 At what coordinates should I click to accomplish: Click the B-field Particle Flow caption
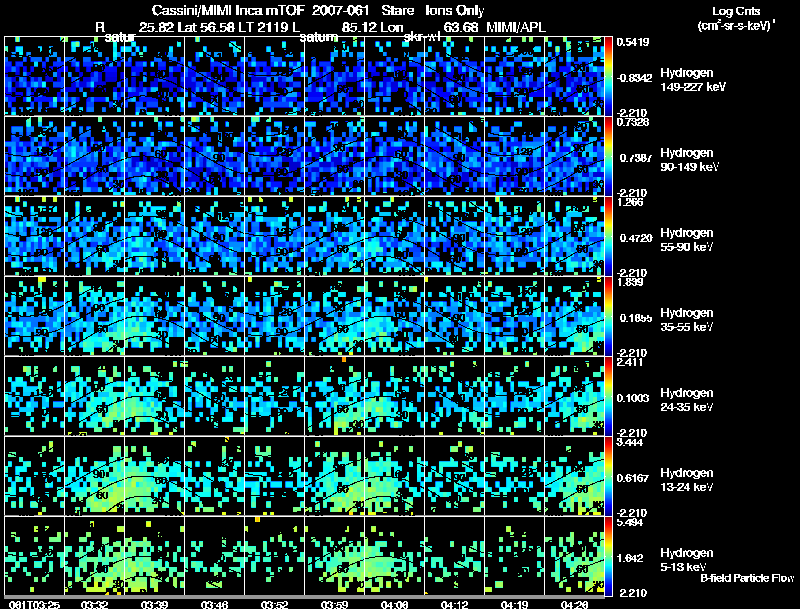pos(747,578)
